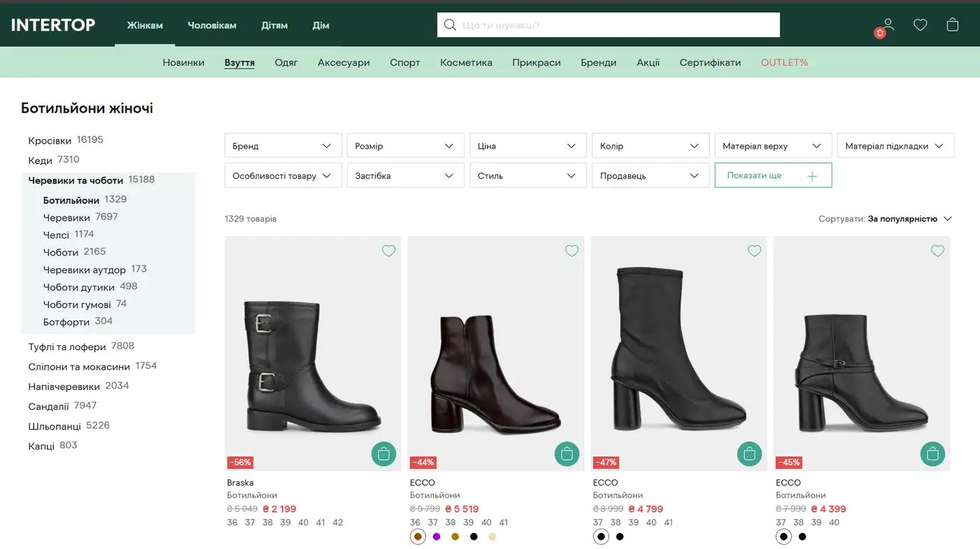Open the shopping bag in the header
Viewport: 980px width, 549px height.
pyautogui.click(x=953, y=25)
